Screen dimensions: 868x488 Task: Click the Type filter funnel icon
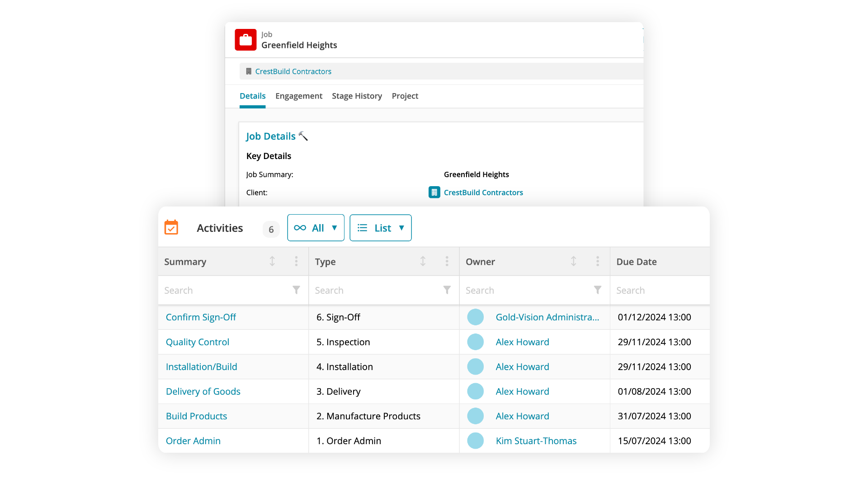[447, 290]
